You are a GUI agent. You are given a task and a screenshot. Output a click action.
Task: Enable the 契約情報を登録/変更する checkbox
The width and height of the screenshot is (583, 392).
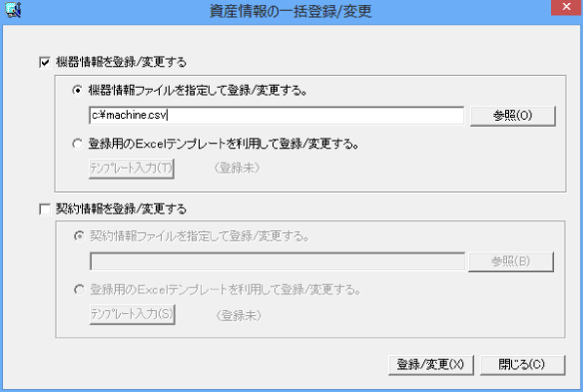[45, 209]
